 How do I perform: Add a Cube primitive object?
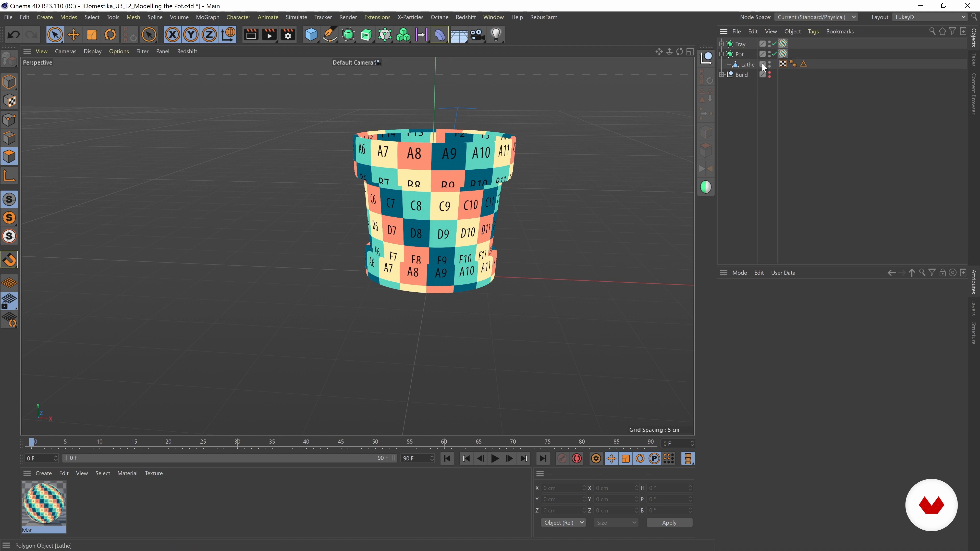311,35
